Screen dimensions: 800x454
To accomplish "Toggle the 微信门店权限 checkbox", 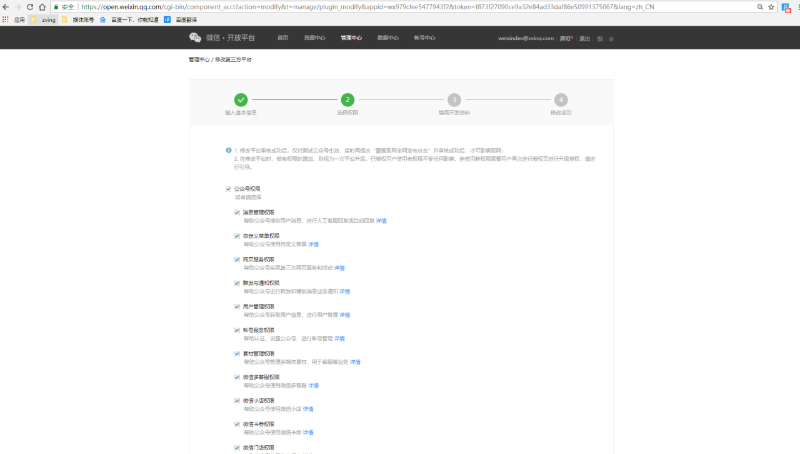I will (x=237, y=447).
